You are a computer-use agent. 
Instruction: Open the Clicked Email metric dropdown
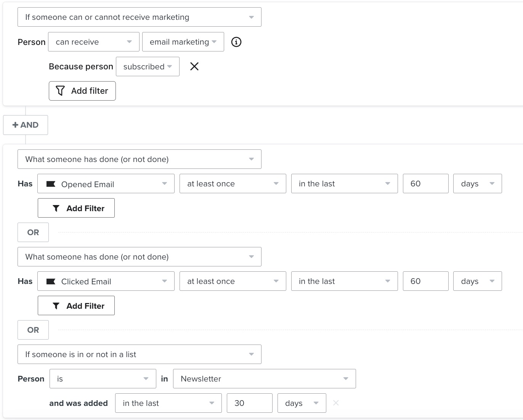point(106,281)
